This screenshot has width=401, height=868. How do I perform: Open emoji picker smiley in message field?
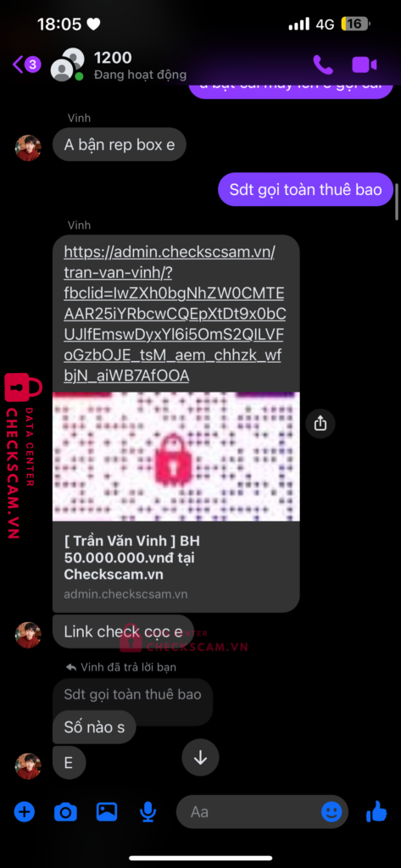pos(331,812)
